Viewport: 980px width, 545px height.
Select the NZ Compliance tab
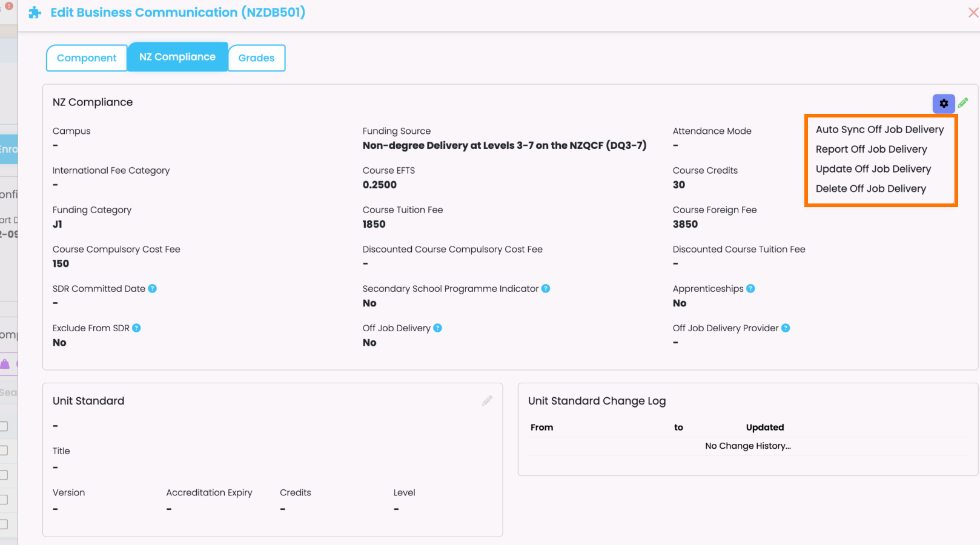177,57
